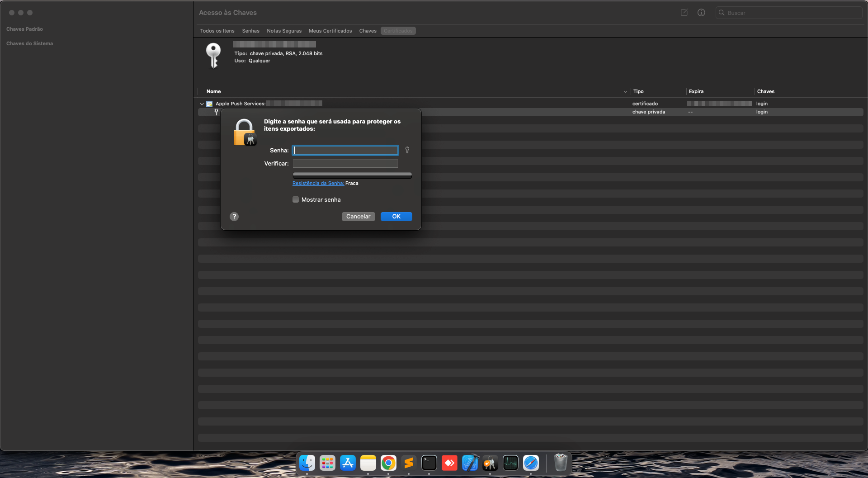
Task: Launch App Store from the Dock
Action: click(x=348, y=463)
